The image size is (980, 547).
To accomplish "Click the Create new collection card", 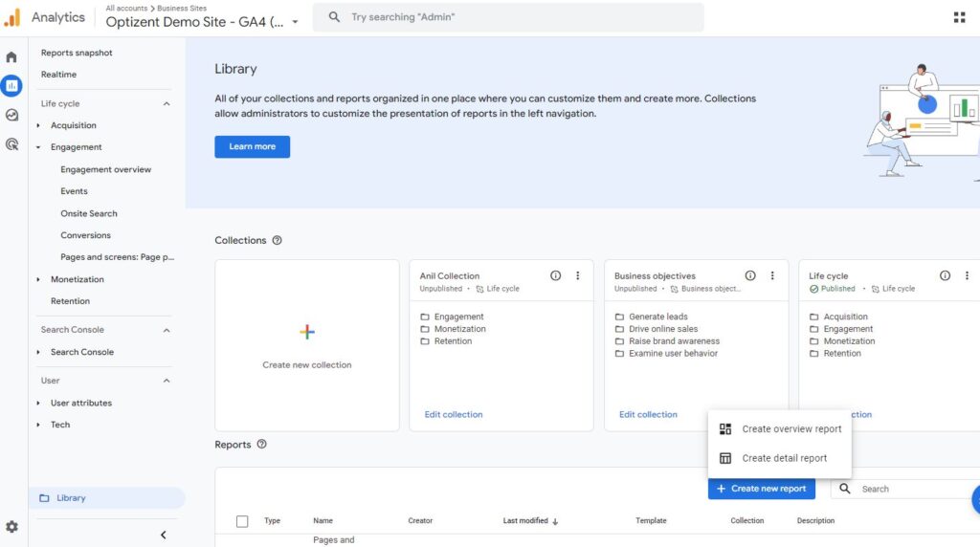I will 306,345.
